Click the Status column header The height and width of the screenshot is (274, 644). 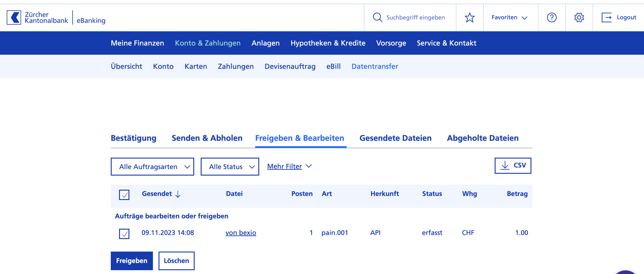click(x=432, y=194)
